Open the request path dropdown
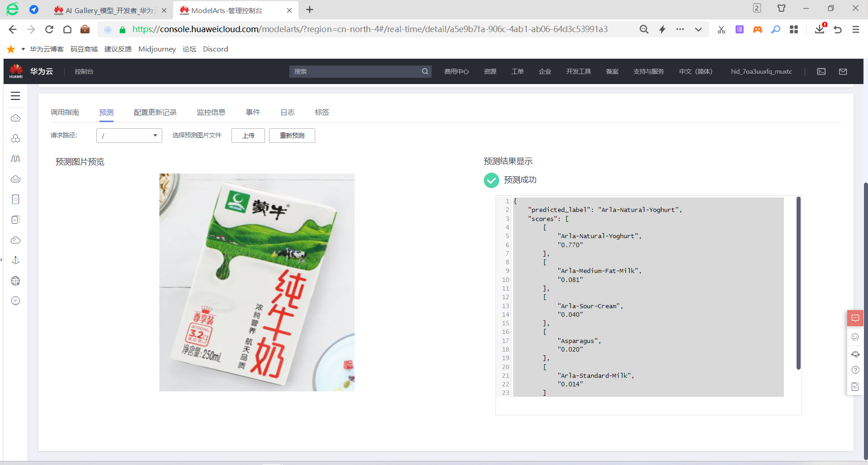Viewport: 868px width, 465px height. click(x=129, y=136)
